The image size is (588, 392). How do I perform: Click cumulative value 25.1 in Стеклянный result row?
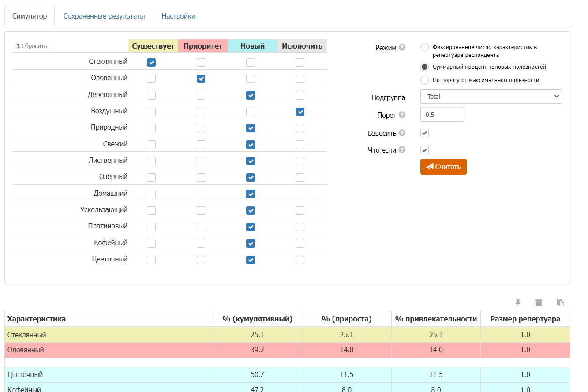tap(257, 335)
